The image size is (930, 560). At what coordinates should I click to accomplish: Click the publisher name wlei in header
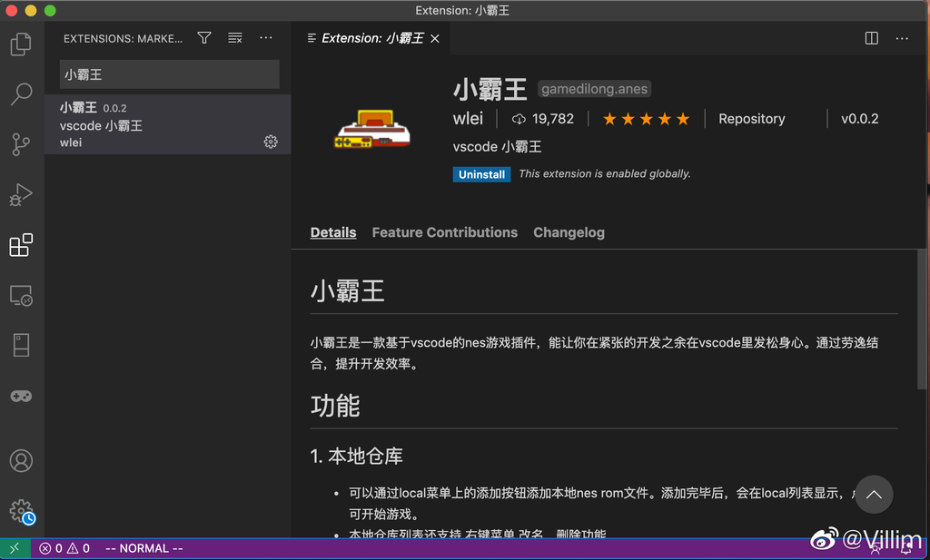(468, 119)
